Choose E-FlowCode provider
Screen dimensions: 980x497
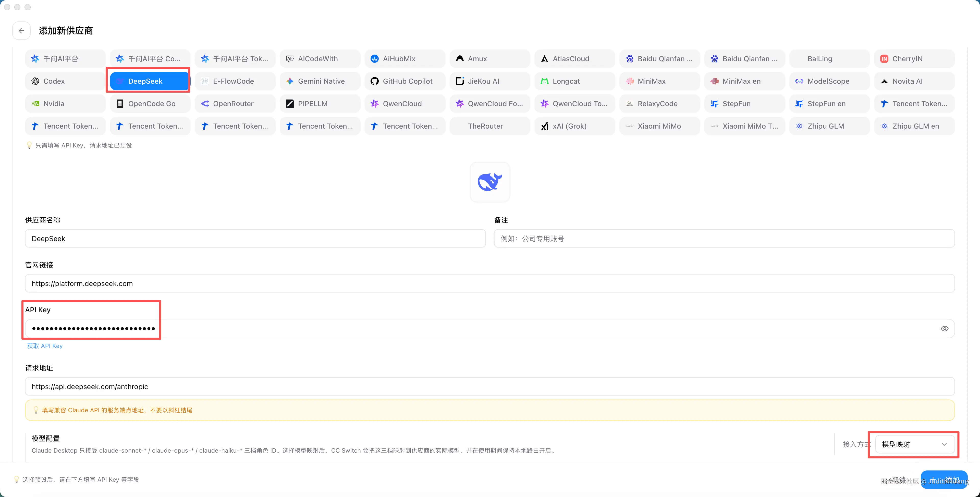coord(235,81)
